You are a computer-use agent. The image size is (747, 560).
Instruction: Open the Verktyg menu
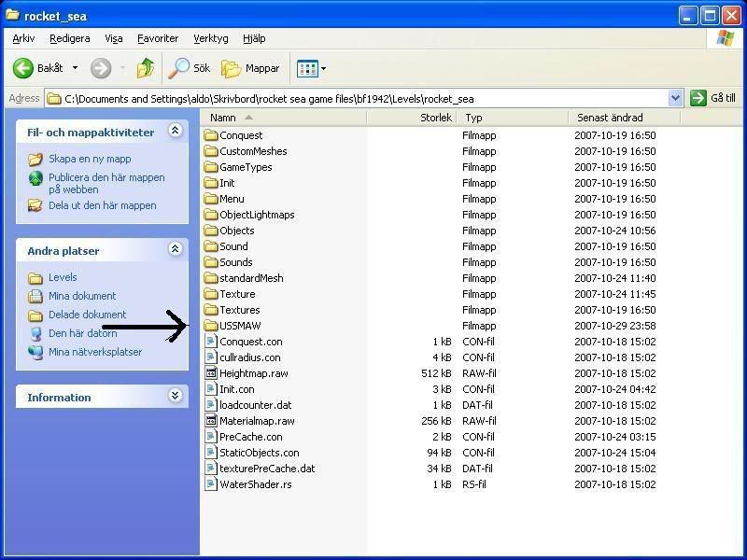(211, 38)
